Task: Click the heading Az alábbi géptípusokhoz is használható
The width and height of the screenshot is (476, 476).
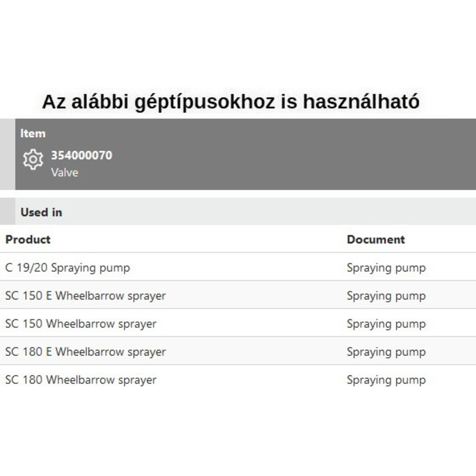Action: [231, 101]
